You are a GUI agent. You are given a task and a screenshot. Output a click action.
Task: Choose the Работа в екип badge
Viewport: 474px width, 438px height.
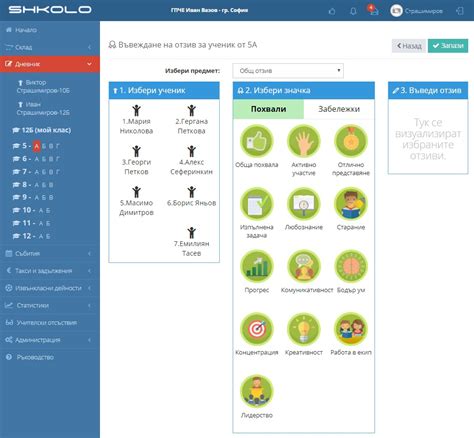coord(351,329)
